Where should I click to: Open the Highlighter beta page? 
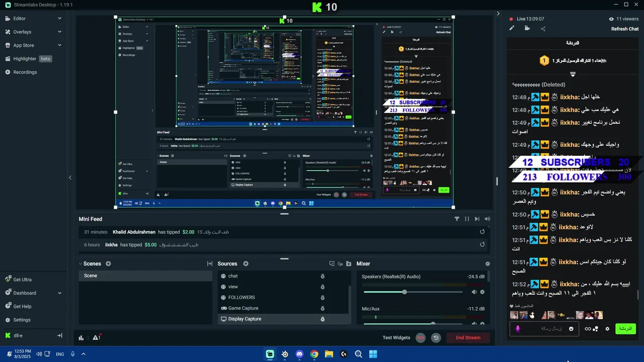(x=29, y=59)
